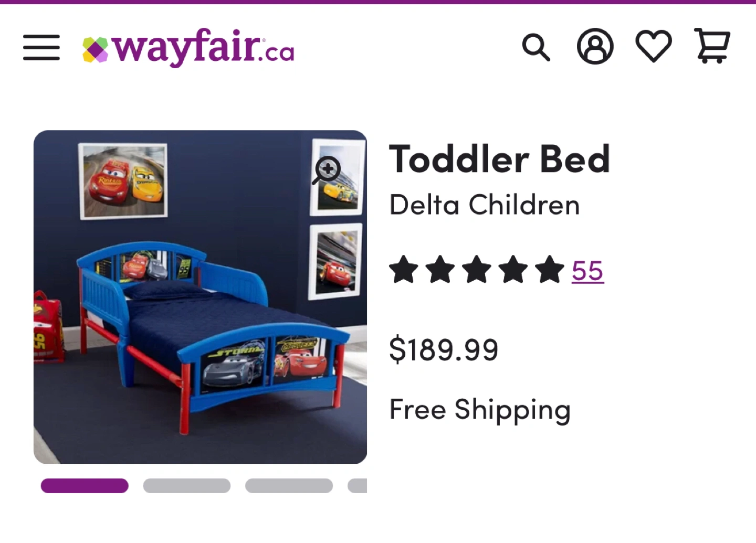The image size is (756, 543).
Task: Click the Delta Children brand name
Action: tap(484, 205)
